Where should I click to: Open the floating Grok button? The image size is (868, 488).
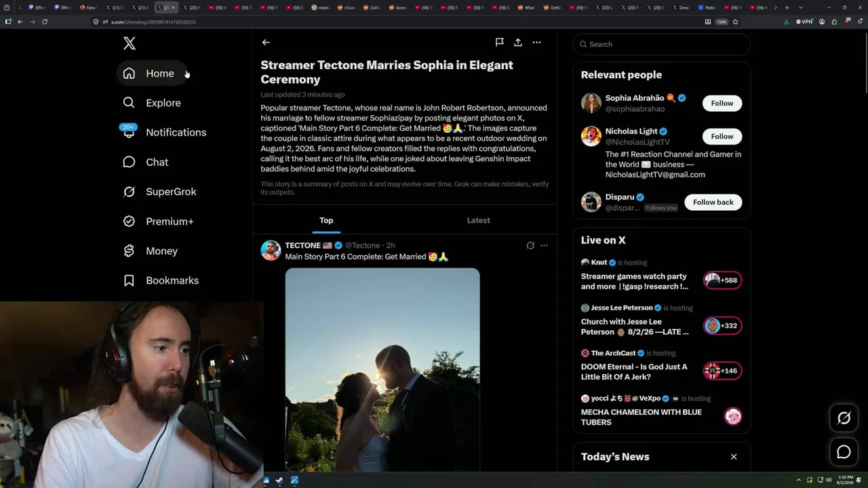pos(844,418)
